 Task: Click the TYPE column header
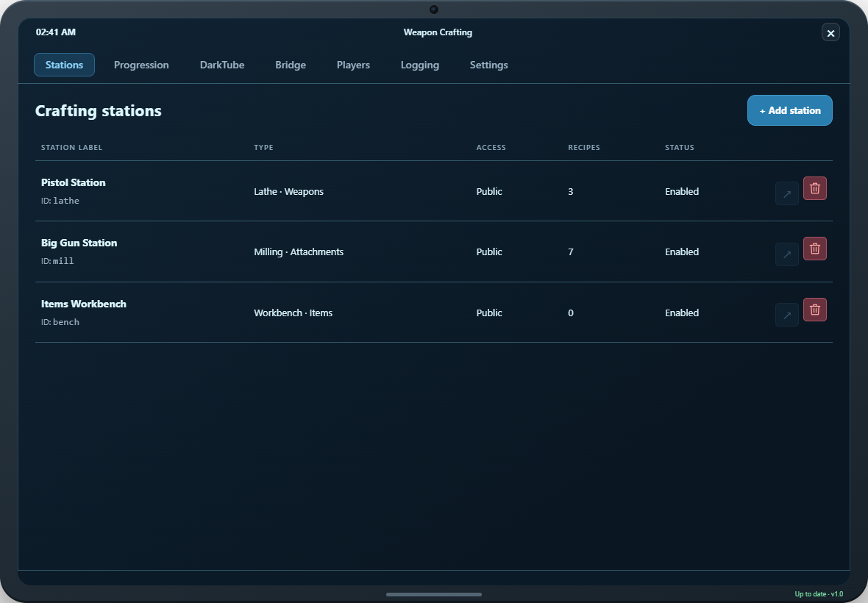click(263, 148)
